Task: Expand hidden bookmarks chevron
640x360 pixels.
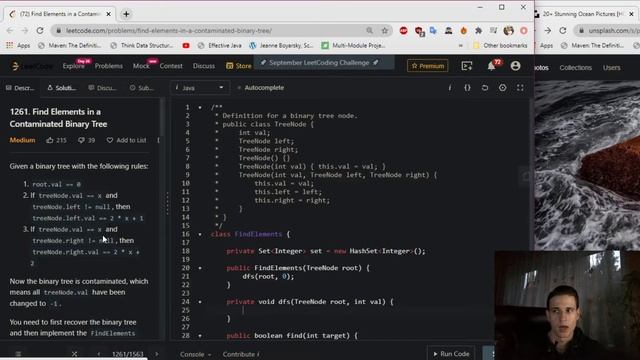Action: click(461, 46)
